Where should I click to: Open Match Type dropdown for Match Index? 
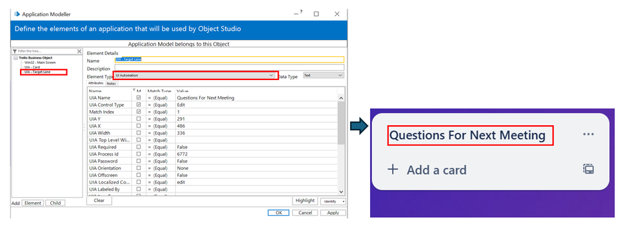tap(160, 112)
